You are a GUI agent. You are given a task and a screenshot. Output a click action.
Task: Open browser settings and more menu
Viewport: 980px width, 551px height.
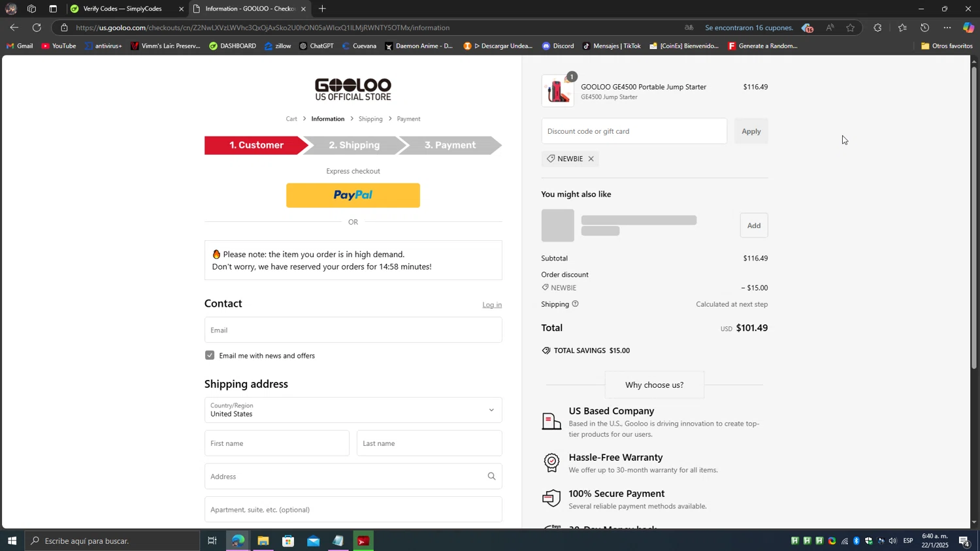(947, 27)
